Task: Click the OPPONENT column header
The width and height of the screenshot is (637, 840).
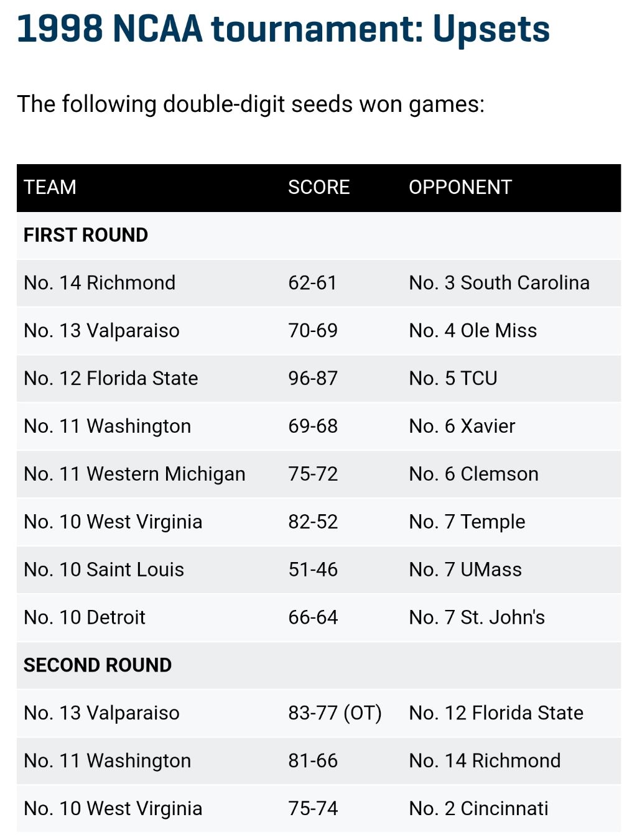Action: 460,187
